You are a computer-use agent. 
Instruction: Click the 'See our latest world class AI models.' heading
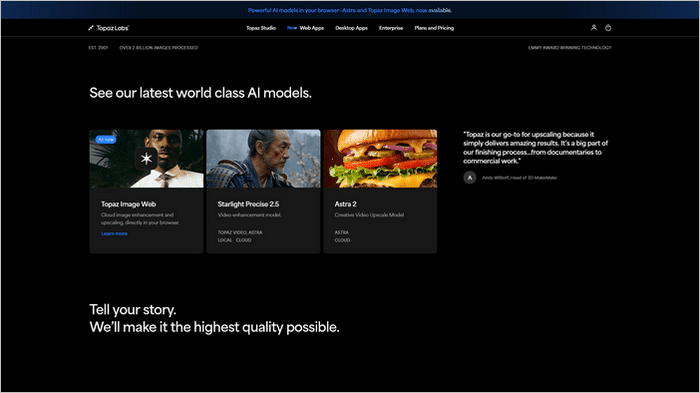[x=200, y=93]
